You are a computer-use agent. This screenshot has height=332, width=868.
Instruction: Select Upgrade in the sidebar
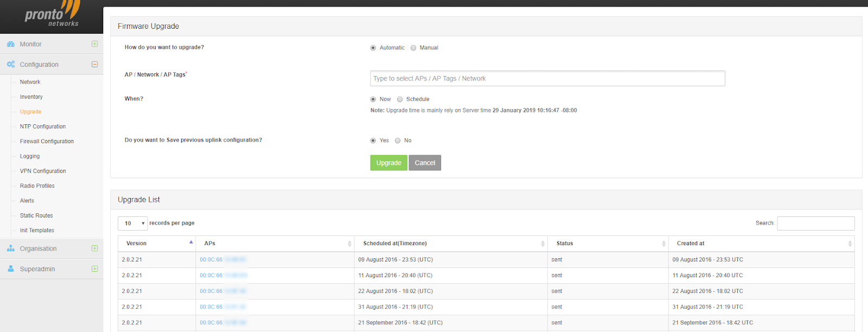(30, 112)
